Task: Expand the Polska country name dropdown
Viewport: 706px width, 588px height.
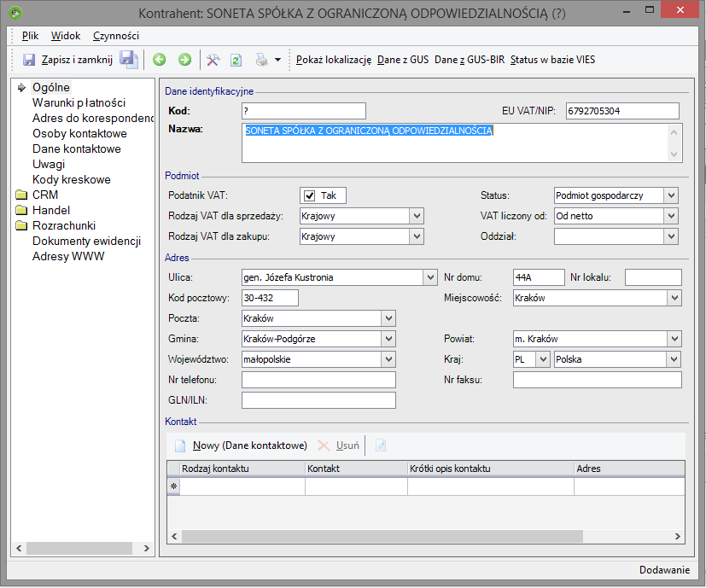Action: pyautogui.click(x=673, y=359)
